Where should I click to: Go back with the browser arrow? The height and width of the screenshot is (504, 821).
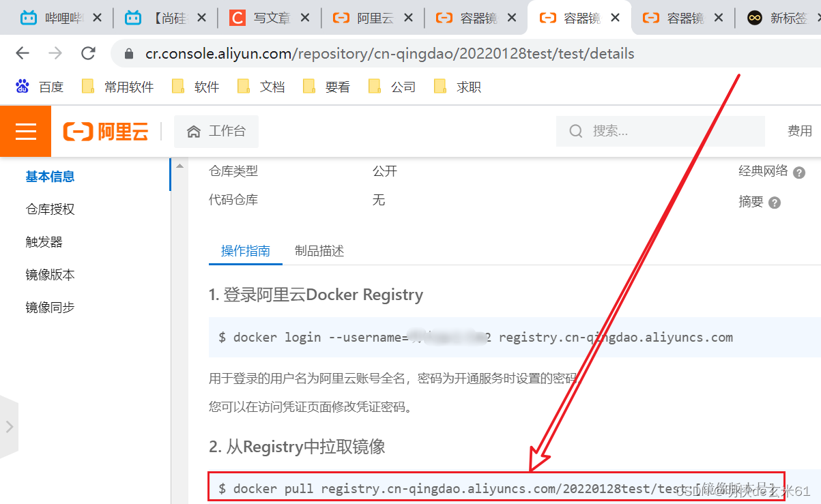[23, 53]
